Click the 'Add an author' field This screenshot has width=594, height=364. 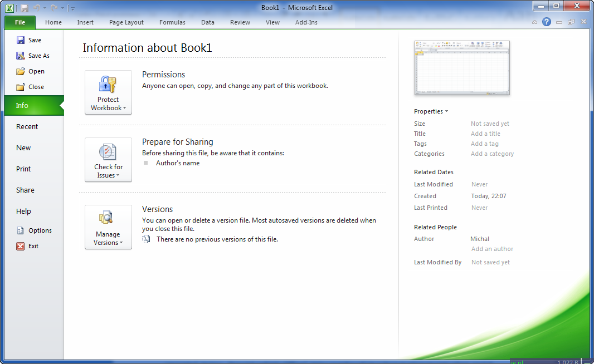pos(493,249)
